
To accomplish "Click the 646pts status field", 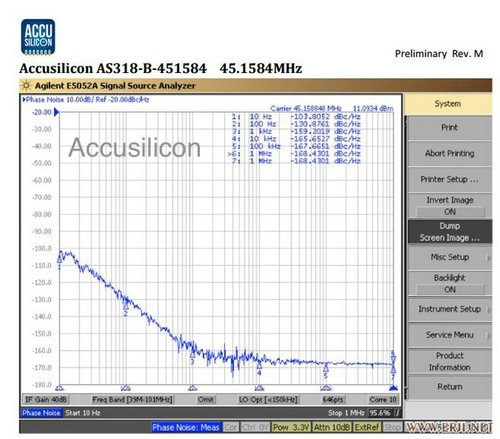I will pyautogui.click(x=333, y=399).
